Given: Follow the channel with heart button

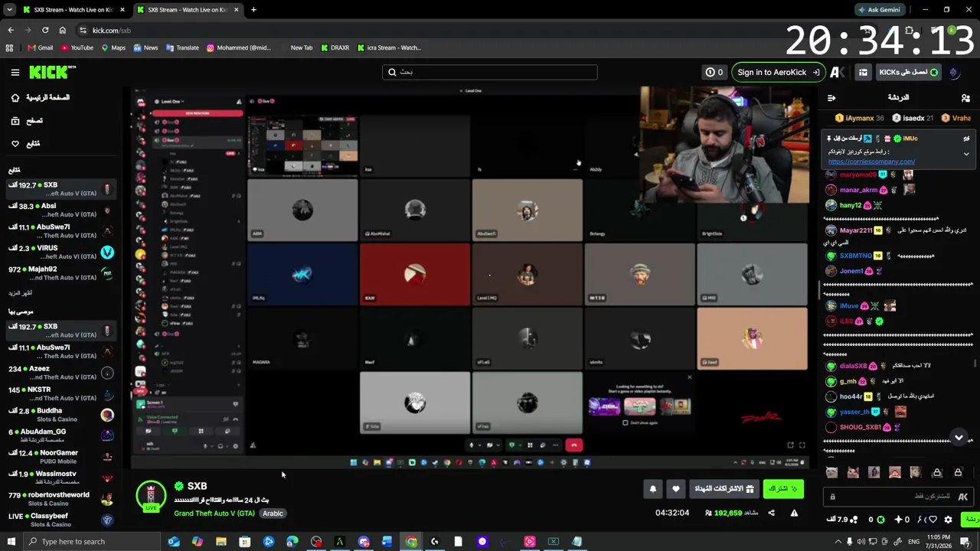Looking at the screenshot, I should 675,488.
